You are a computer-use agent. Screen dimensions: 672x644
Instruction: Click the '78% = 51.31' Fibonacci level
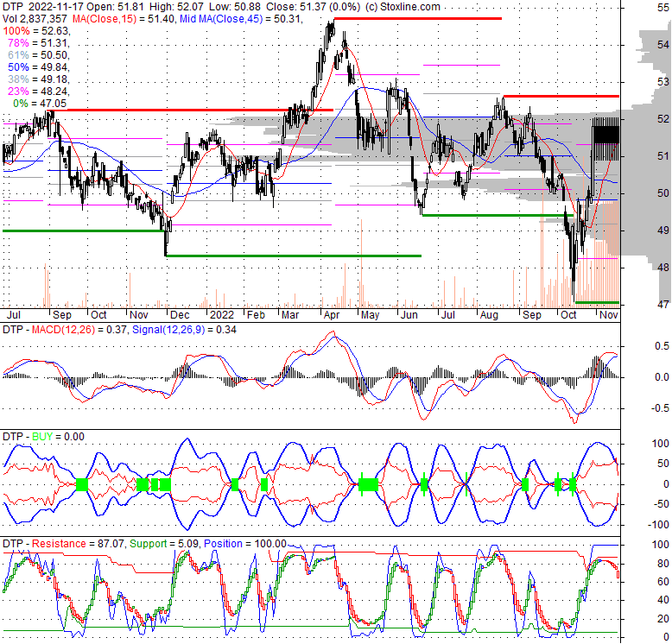point(39,43)
